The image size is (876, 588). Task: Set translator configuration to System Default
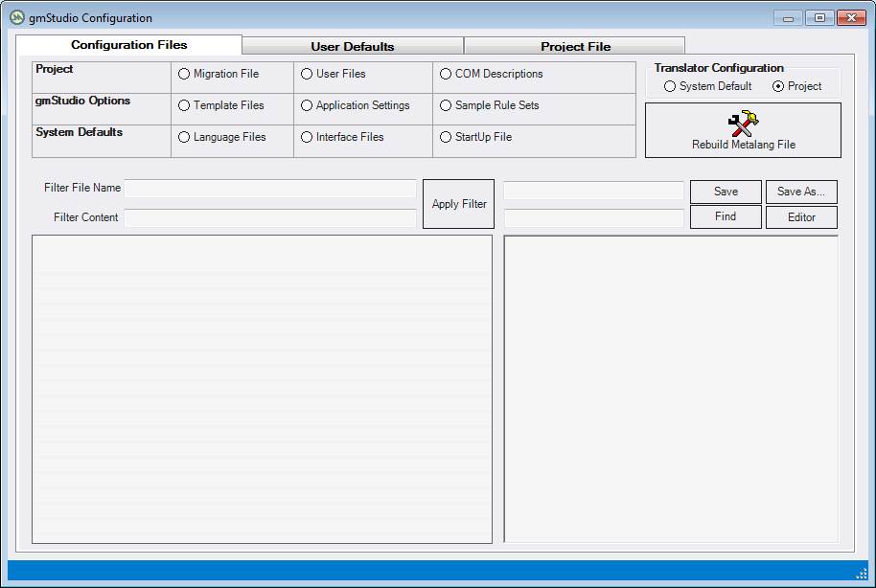(x=670, y=87)
